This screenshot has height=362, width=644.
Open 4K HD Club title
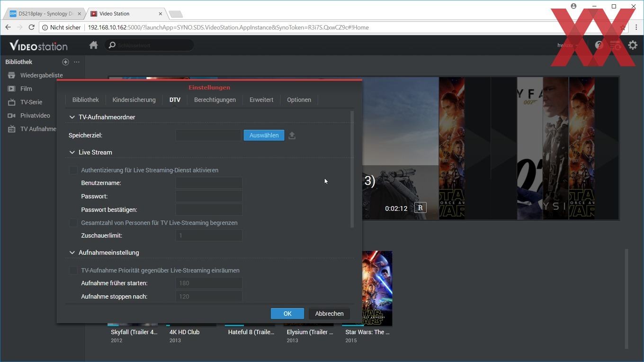(184, 332)
